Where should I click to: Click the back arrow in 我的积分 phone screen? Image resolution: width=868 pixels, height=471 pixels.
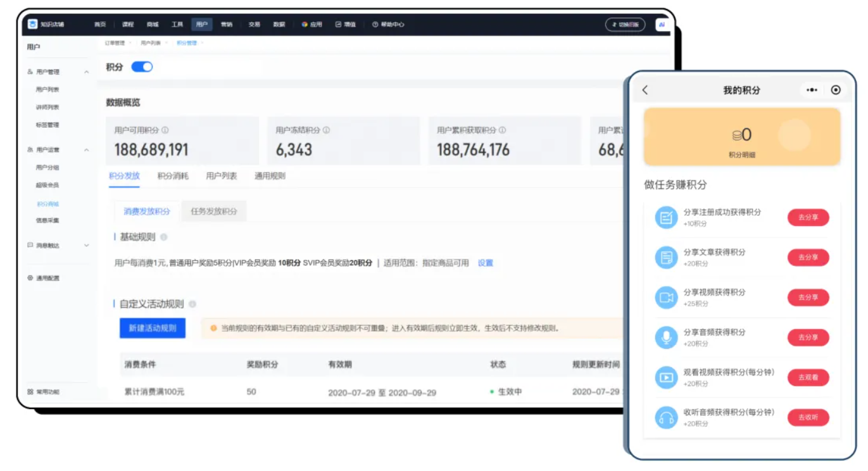pyautogui.click(x=645, y=91)
